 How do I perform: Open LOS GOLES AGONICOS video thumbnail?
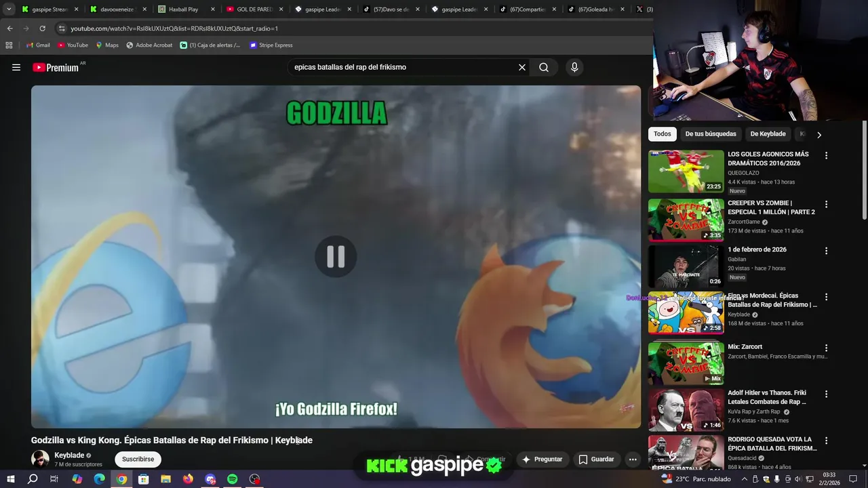pyautogui.click(x=686, y=171)
